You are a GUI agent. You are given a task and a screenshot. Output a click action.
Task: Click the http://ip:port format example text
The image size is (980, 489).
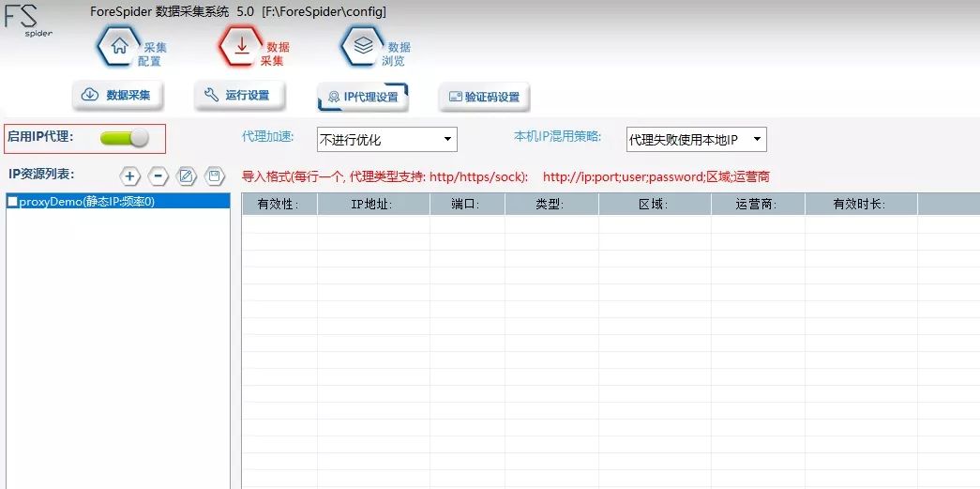656,177
